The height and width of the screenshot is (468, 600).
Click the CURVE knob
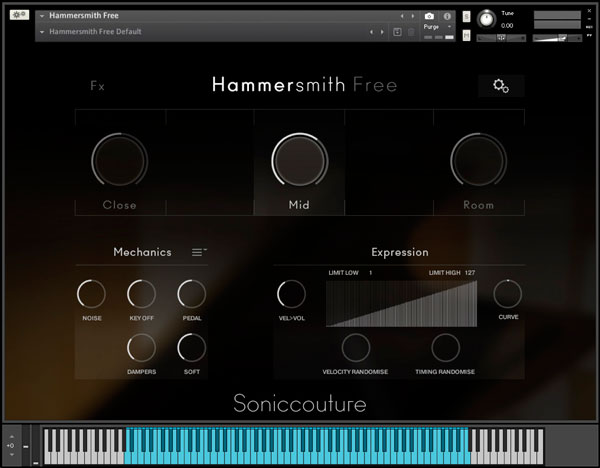pos(508,294)
